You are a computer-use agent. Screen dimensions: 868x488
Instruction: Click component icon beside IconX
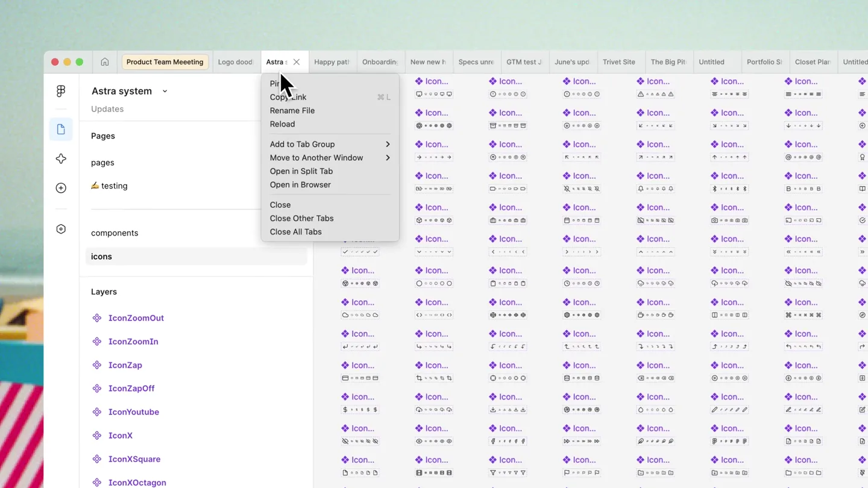pos(97,436)
